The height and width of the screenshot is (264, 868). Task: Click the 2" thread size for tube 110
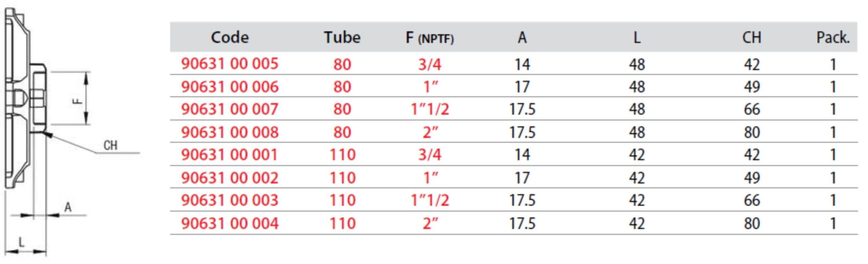pos(430,223)
